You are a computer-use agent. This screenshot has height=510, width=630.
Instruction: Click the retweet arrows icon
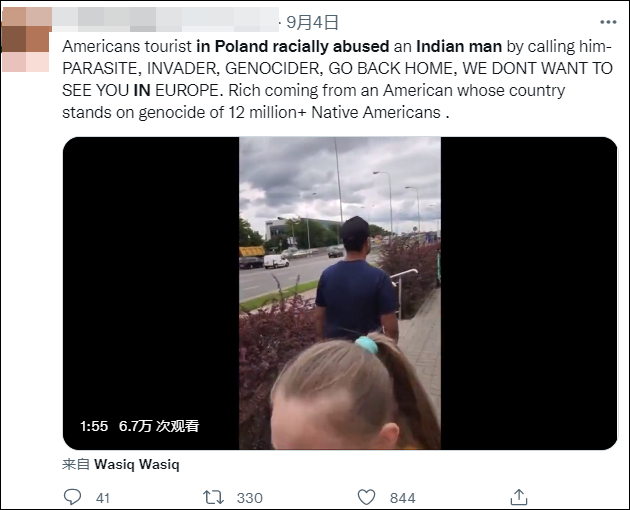pyautogui.click(x=213, y=498)
